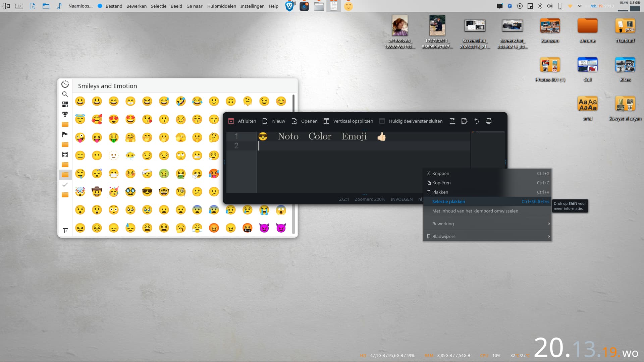This screenshot has width=644, height=362.
Task: Open the Bestand menu
Action: (x=114, y=6)
